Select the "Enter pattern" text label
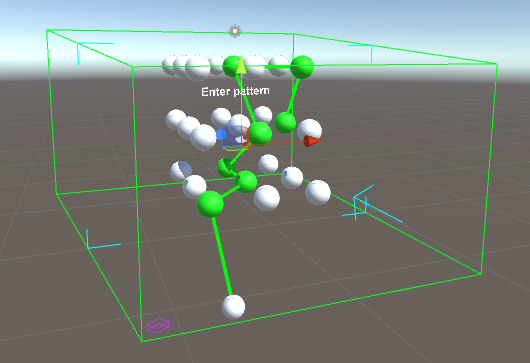The width and height of the screenshot is (530, 363). coord(235,91)
